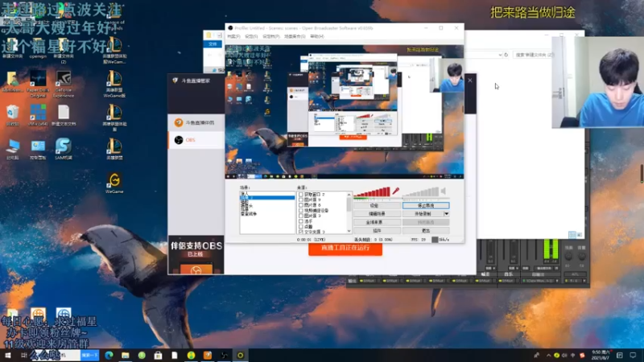
Task: Click the active yellow-ring icon in taskbar
Action: 240,356
